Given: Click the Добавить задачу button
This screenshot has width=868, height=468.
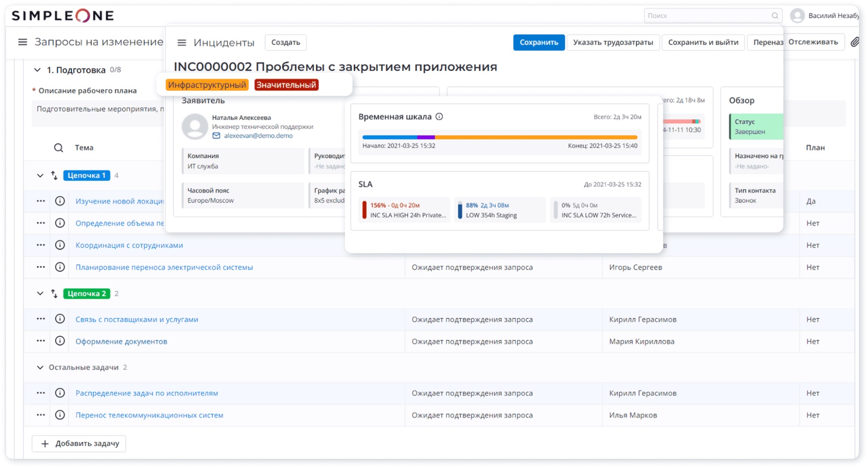Looking at the screenshot, I should 79,444.
